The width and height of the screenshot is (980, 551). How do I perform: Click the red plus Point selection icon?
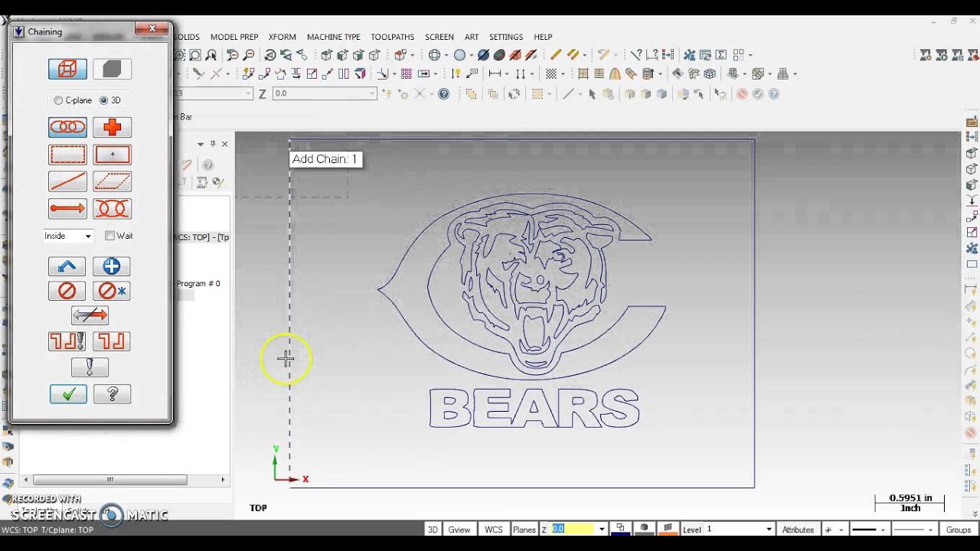pos(112,127)
